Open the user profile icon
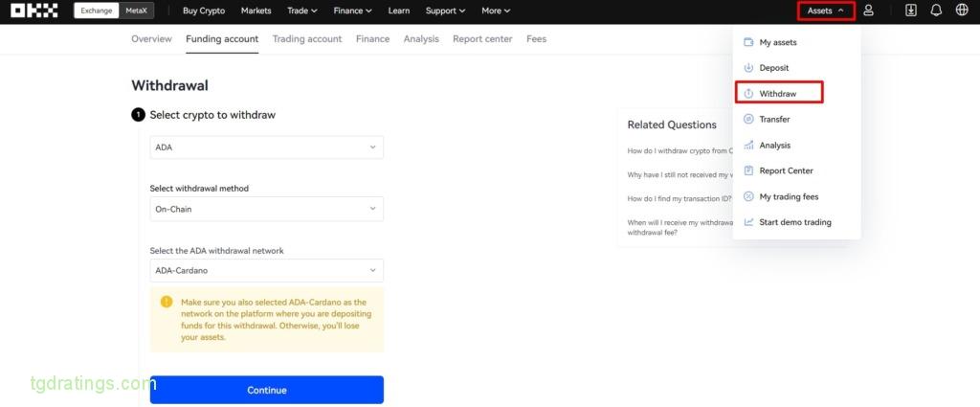This screenshot has width=980, height=407. pyautogui.click(x=868, y=11)
